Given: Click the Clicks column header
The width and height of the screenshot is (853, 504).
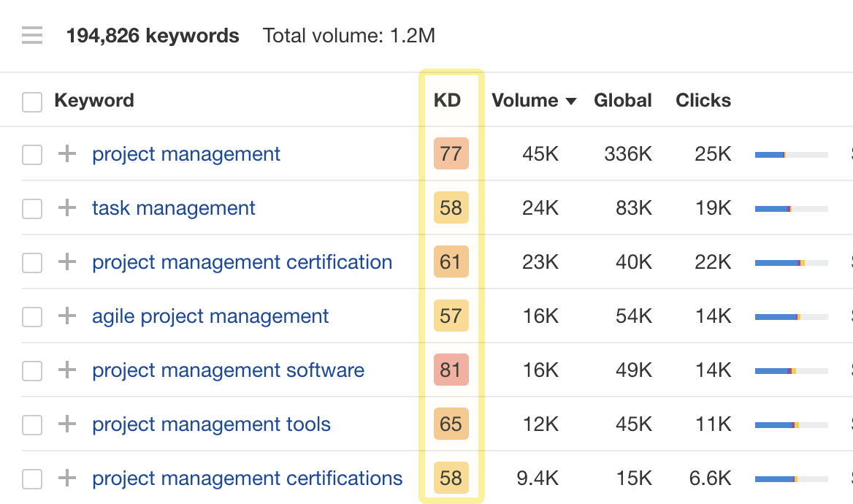Looking at the screenshot, I should click(703, 100).
